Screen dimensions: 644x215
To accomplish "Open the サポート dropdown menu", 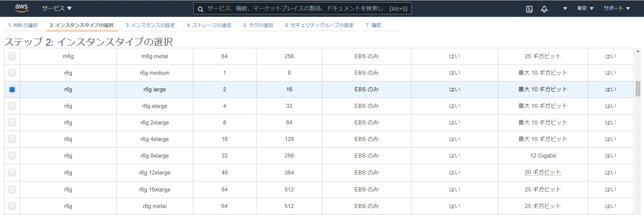I will (x=617, y=8).
